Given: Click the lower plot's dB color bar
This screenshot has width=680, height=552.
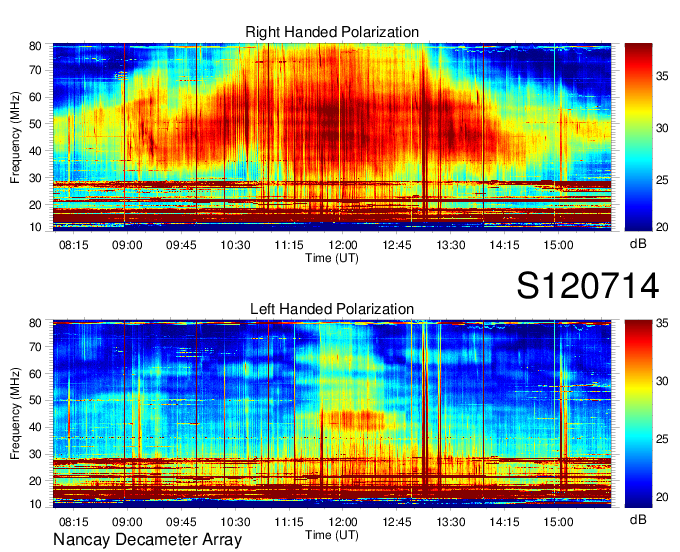Looking at the screenshot, I should pos(638,414).
